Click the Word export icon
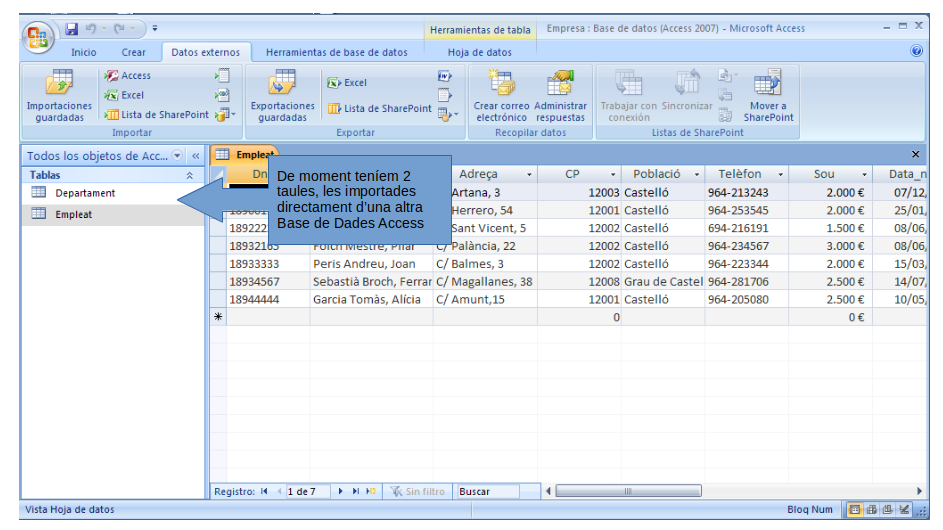The width and height of the screenshot is (943, 530). pyautogui.click(x=444, y=76)
